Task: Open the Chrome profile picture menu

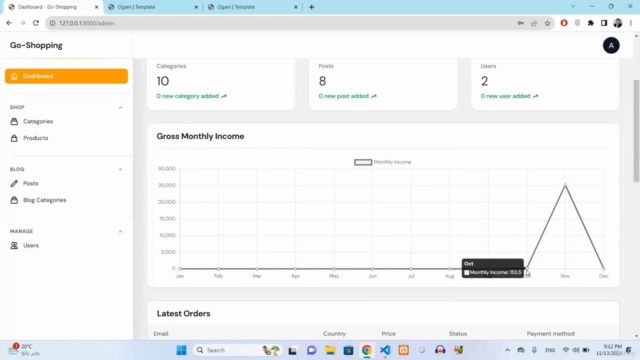Action: pyautogui.click(x=618, y=23)
